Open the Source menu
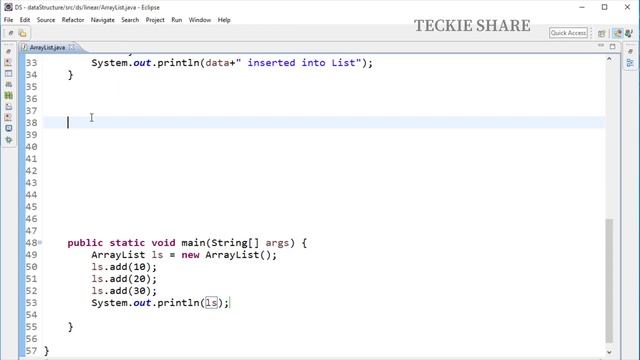640x360 pixels. pyautogui.click(x=46, y=20)
